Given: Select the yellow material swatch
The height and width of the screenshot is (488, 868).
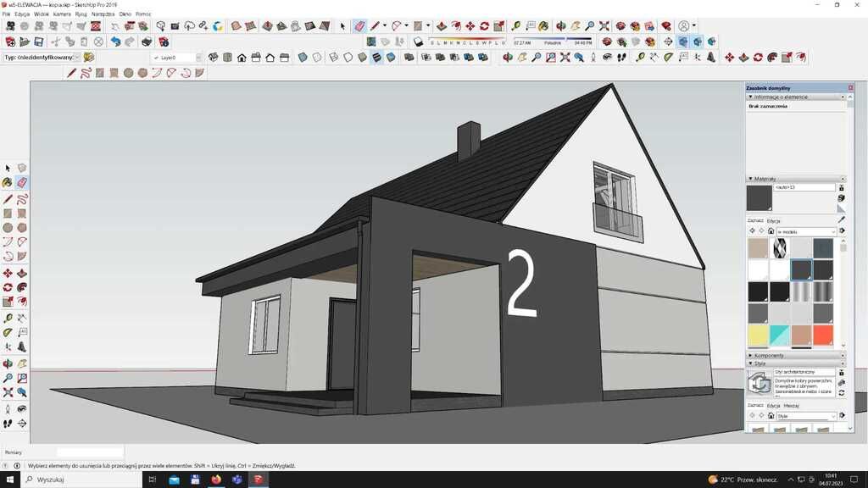Looking at the screenshot, I should coord(758,335).
